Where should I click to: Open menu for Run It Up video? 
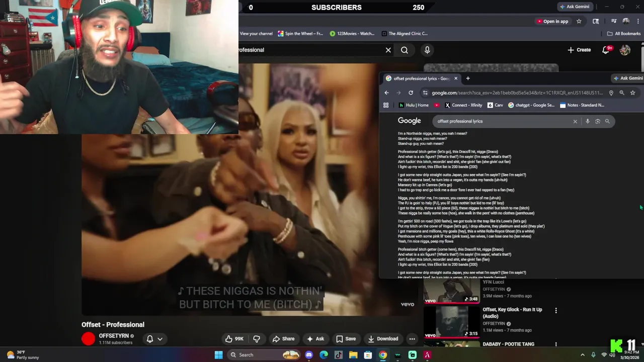tap(556, 311)
